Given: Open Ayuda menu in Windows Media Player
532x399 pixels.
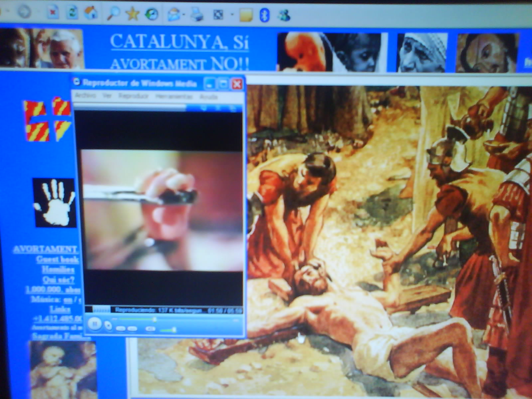Looking at the screenshot, I should 208,97.
